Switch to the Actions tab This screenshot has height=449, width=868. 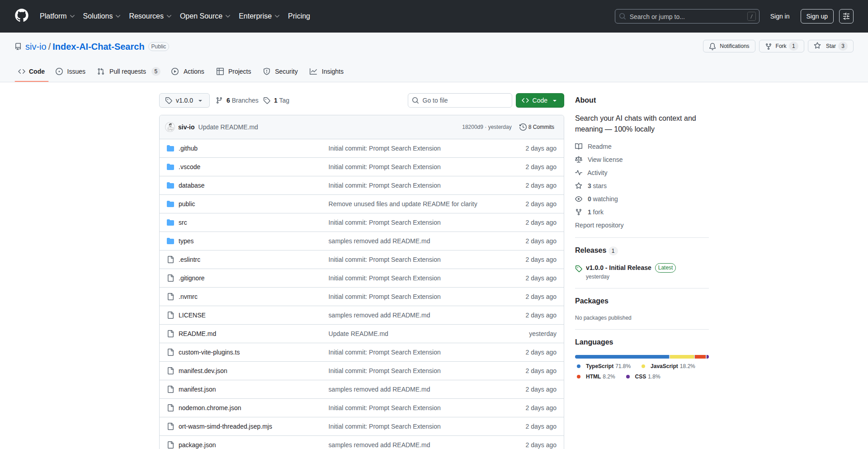click(188, 71)
